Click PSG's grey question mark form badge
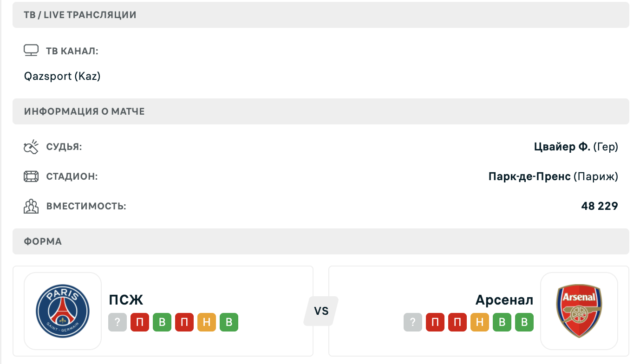Viewport: 640px width, 364px height. pyautogui.click(x=118, y=322)
